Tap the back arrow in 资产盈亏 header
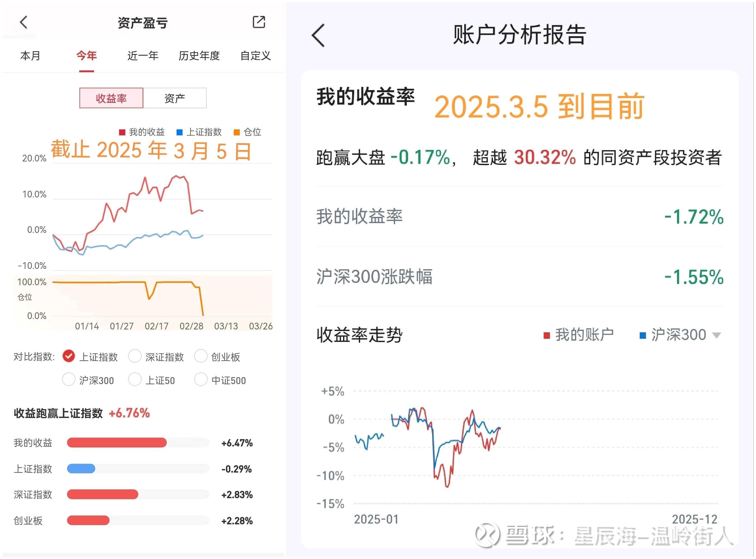The image size is (756, 559). [x=23, y=22]
